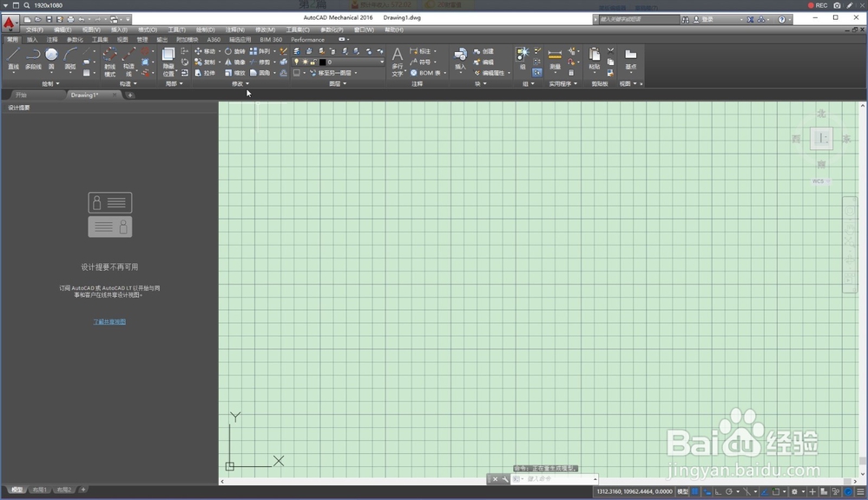Click the 上 face of the ViewCube
The image size is (868, 500).
821,138
